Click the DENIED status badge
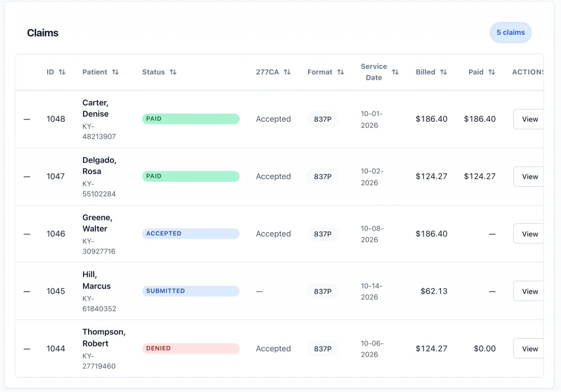Image resolution: width=561 pixels, height=392 pixels. pyautogui.click(x=191, y=348)
